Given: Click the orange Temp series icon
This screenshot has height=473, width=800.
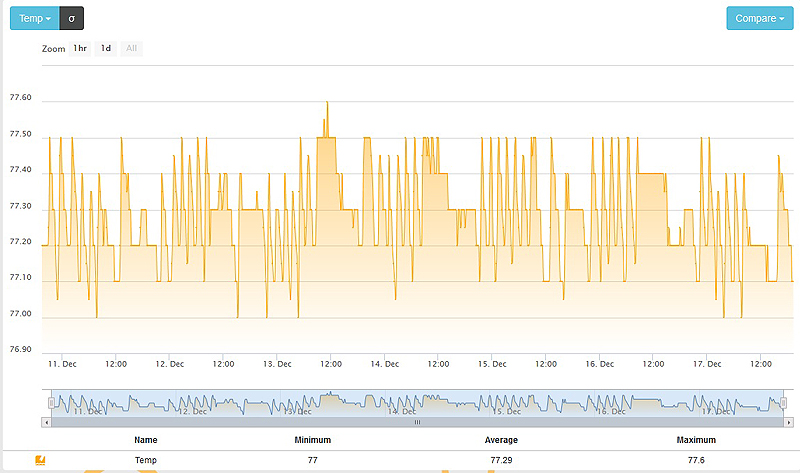Looking at the screenshot, I should pyautogui.click(x=40, y=460).
